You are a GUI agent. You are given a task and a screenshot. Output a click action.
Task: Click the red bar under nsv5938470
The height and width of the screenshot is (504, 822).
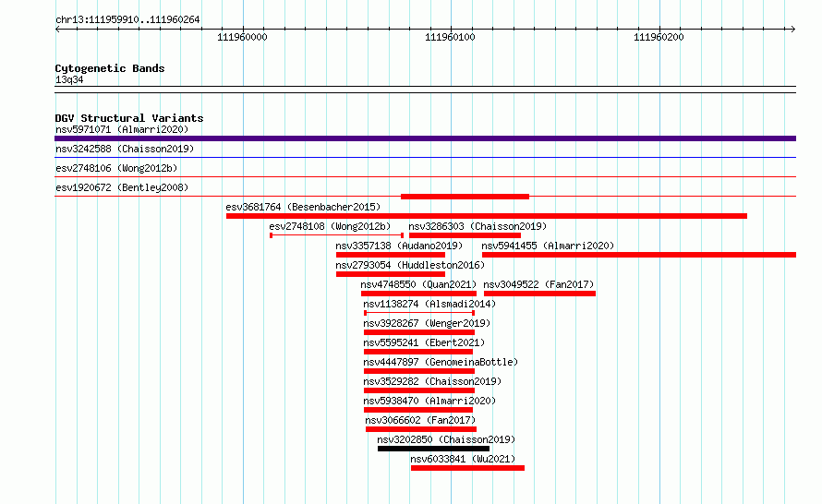tap(418, 410)
